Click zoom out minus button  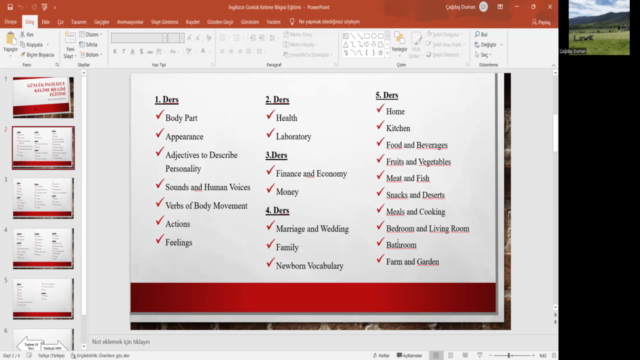click(491, 356)
